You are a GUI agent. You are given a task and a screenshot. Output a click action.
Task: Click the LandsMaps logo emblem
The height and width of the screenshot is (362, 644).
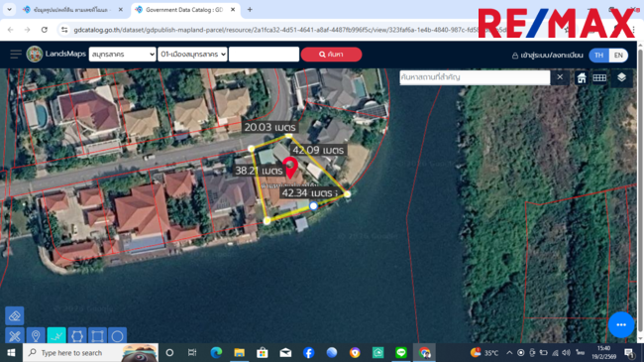[35, 54]
